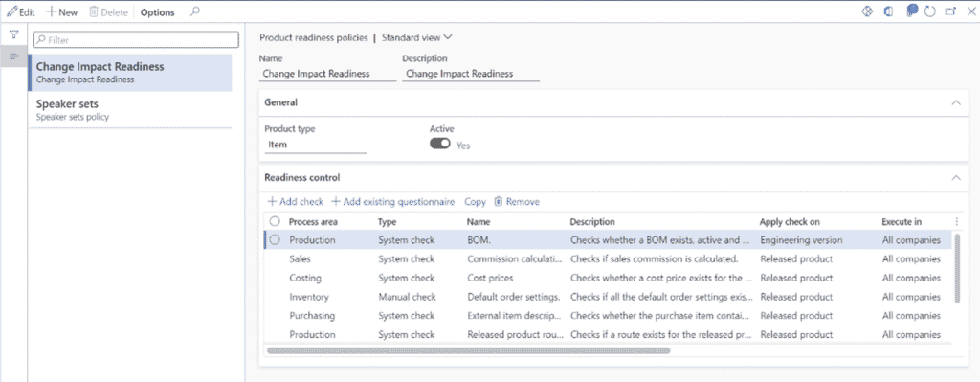Click the Name input field
The width and height of the screenshot is (980, 382).
point(327,74)
